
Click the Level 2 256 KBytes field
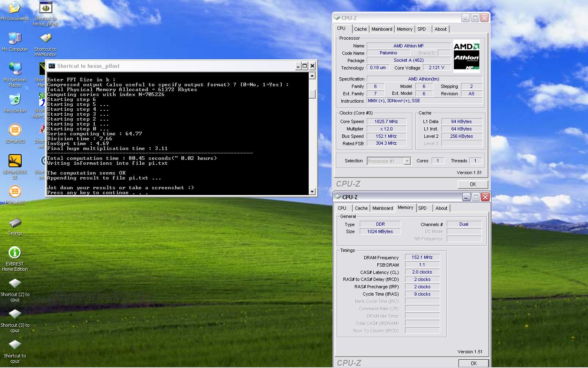pos(461,136)
